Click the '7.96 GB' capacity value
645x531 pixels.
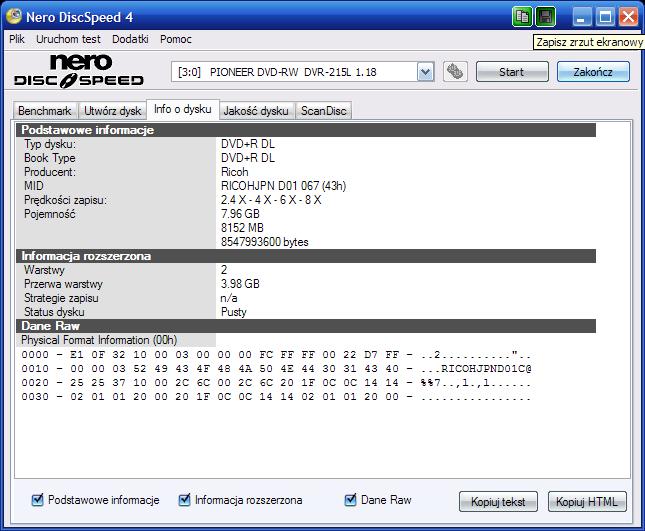(240, 214)
